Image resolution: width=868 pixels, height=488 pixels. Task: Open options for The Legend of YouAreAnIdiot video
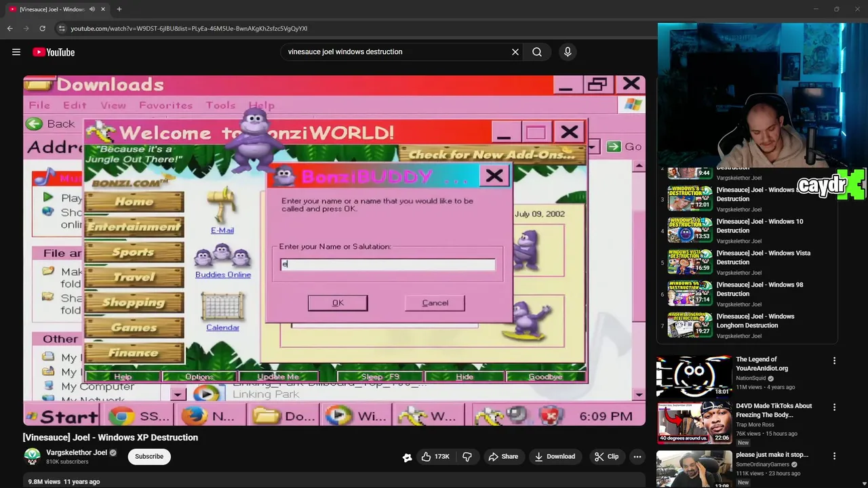pyautogui.click(x=834, y=361)
